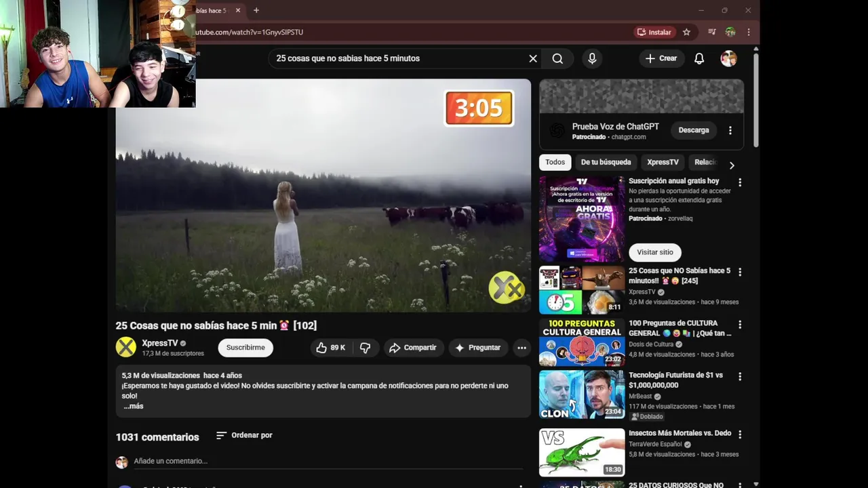Click the browser address bar URL
This screenshot has width=868, height=488.
tap(249, 32)
